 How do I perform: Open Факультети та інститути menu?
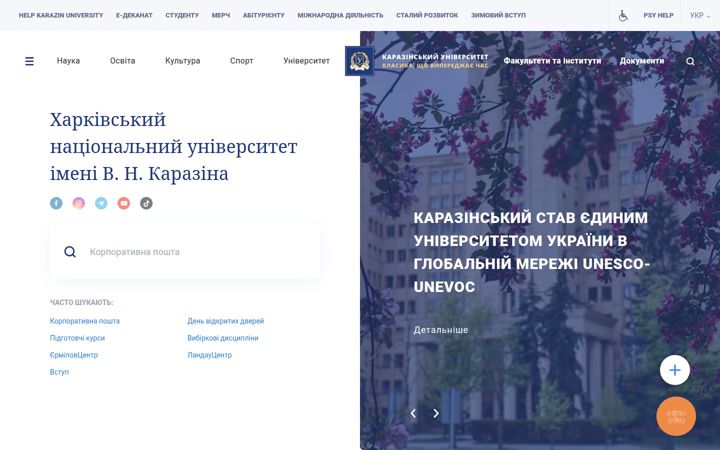(552, 61)
